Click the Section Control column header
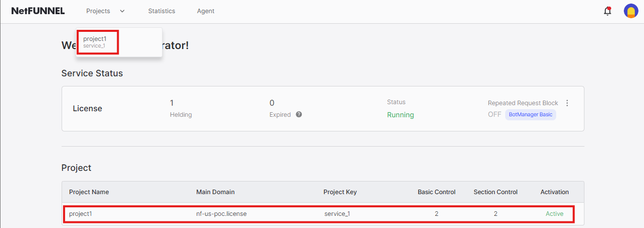This screenshot has height=228, width=644. 496,192
